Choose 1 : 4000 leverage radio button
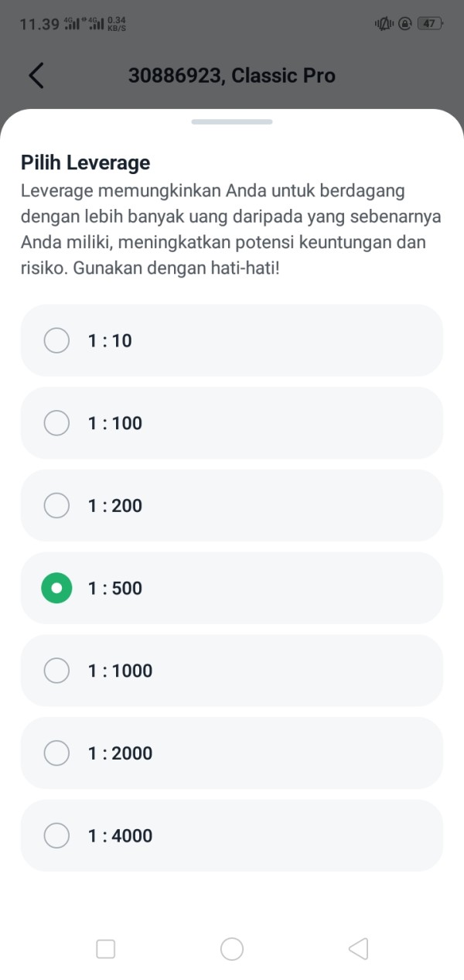464x980 pixels. pos(56,835)
